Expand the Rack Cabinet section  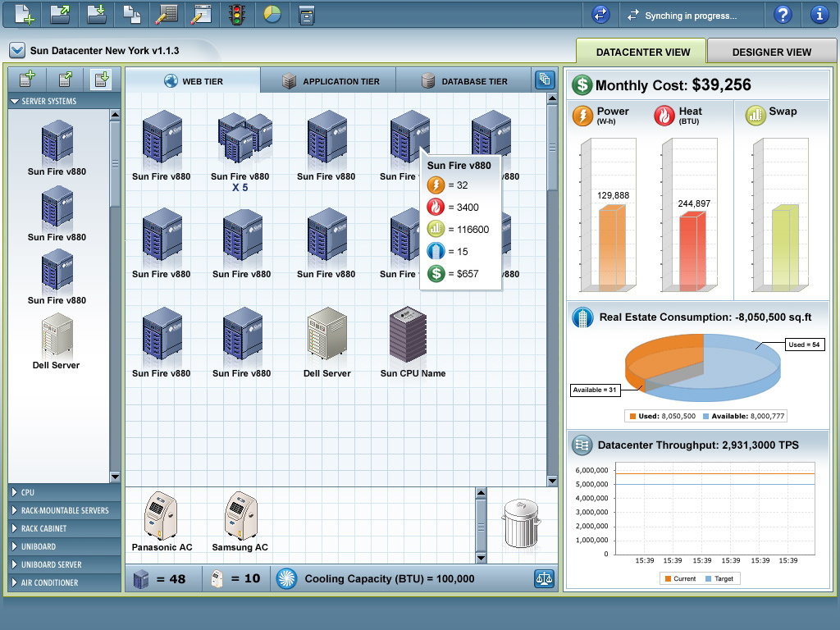64,528
